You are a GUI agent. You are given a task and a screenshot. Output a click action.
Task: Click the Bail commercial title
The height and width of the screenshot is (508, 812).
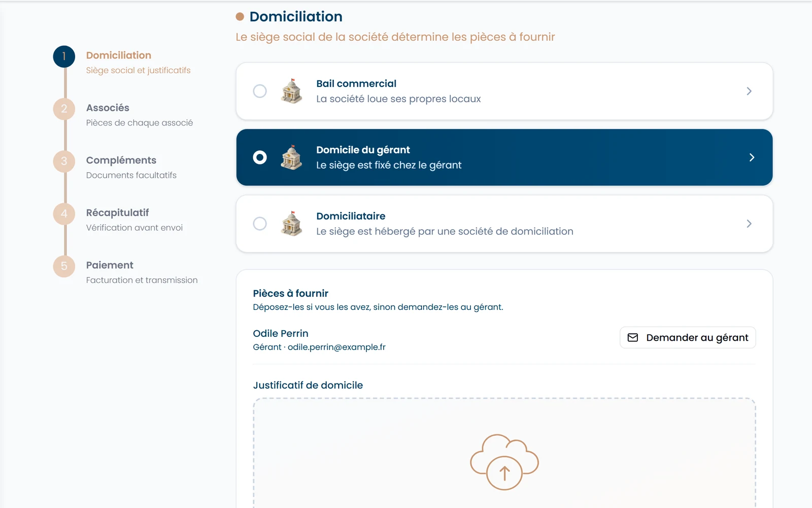[356, 83]
